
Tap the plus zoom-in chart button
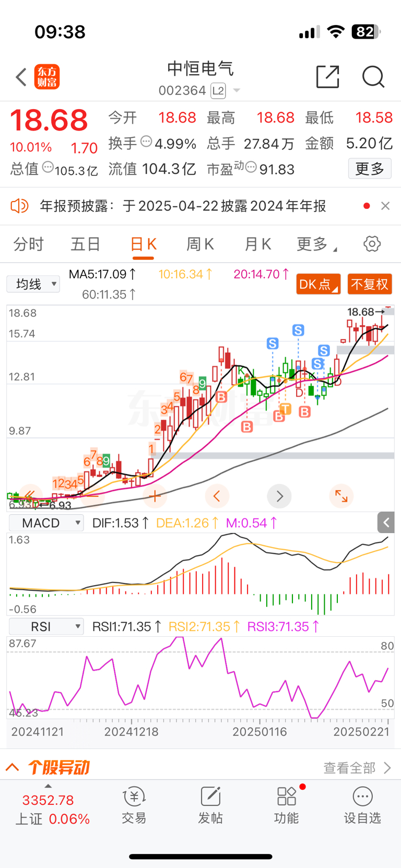point(155,495)
